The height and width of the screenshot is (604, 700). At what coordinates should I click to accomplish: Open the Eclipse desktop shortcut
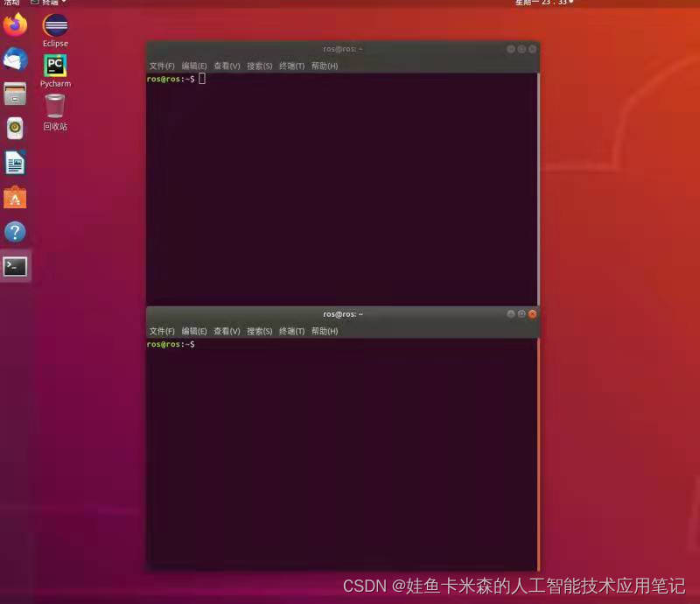click(x=55, y=31)
